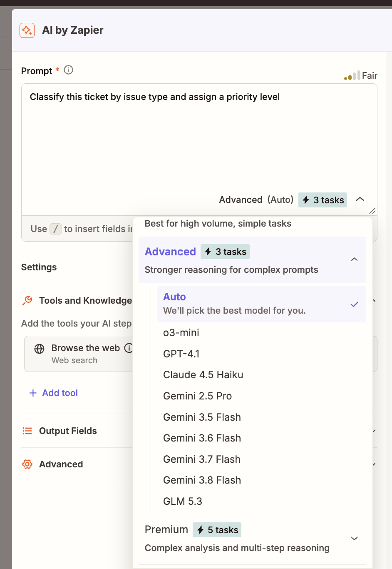Click the 'Settings' heading
Screen dimensions: 392x569
pos(39,267)
